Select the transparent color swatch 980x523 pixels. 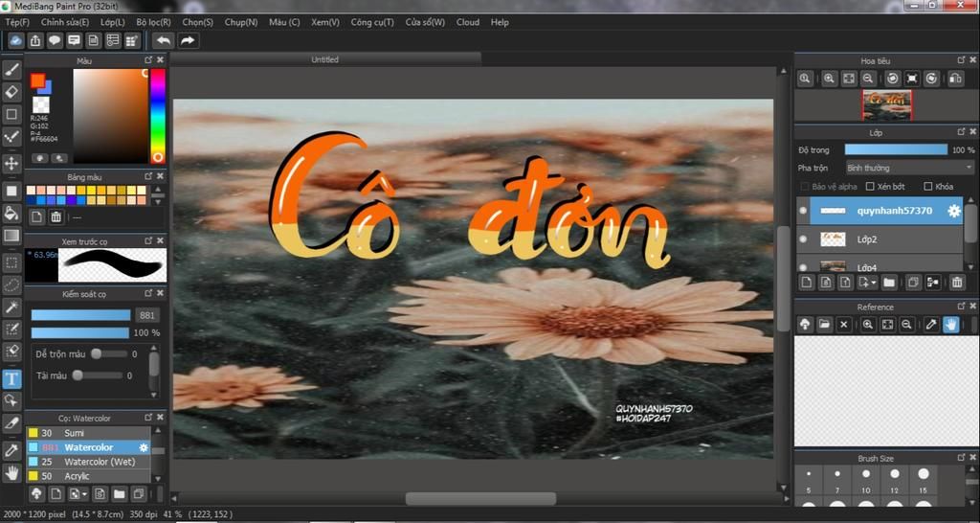40,104
